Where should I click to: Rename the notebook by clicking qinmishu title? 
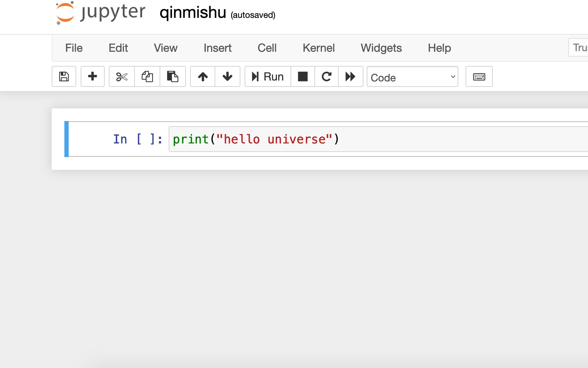tap(193, 13)
